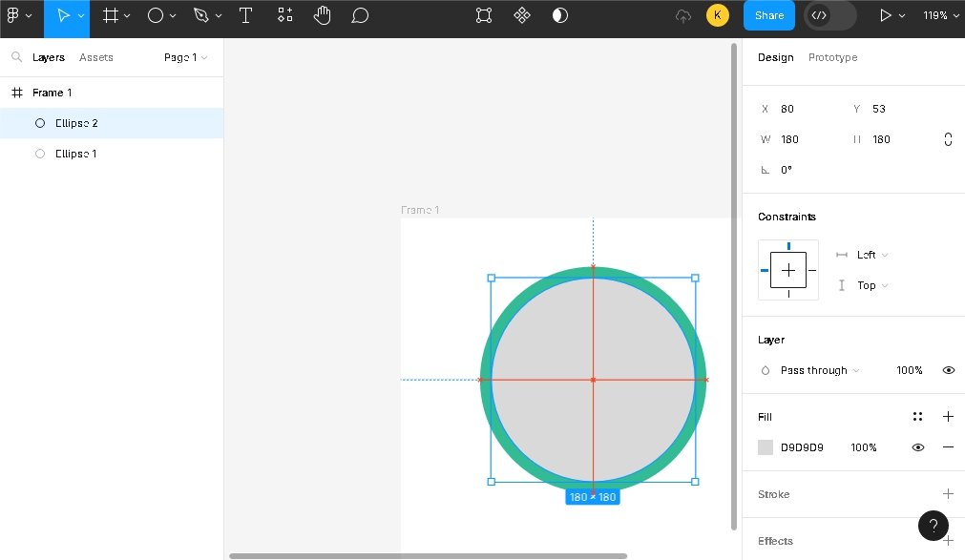Click the D9D9D9 fill color swatch
The width and height of the screenshot is (965, 560).
(766, 447)
